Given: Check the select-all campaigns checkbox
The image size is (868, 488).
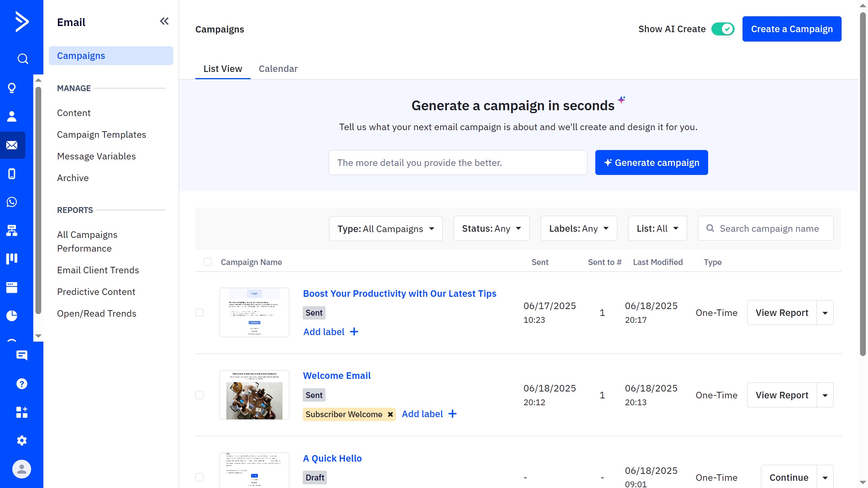Looking at the screenshot, I should pyautogui.click(x=208, y=262).
